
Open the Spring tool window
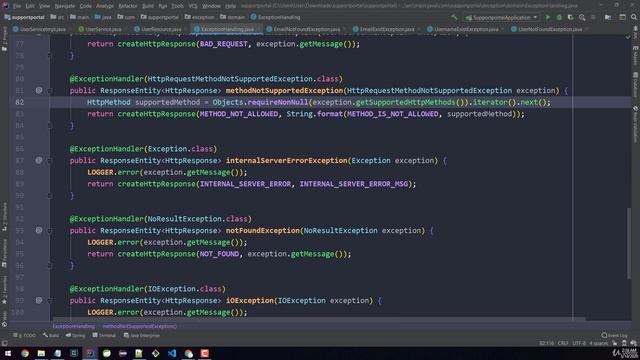76,336
